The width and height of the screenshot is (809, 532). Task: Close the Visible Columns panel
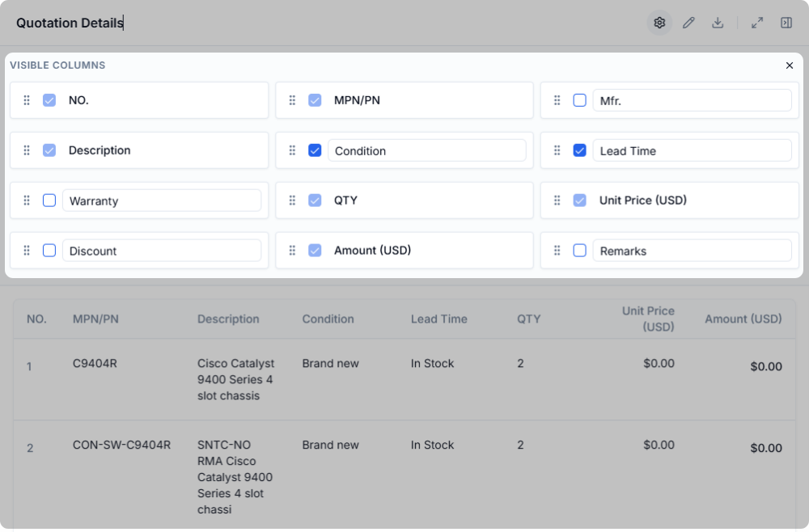(790, 65)
